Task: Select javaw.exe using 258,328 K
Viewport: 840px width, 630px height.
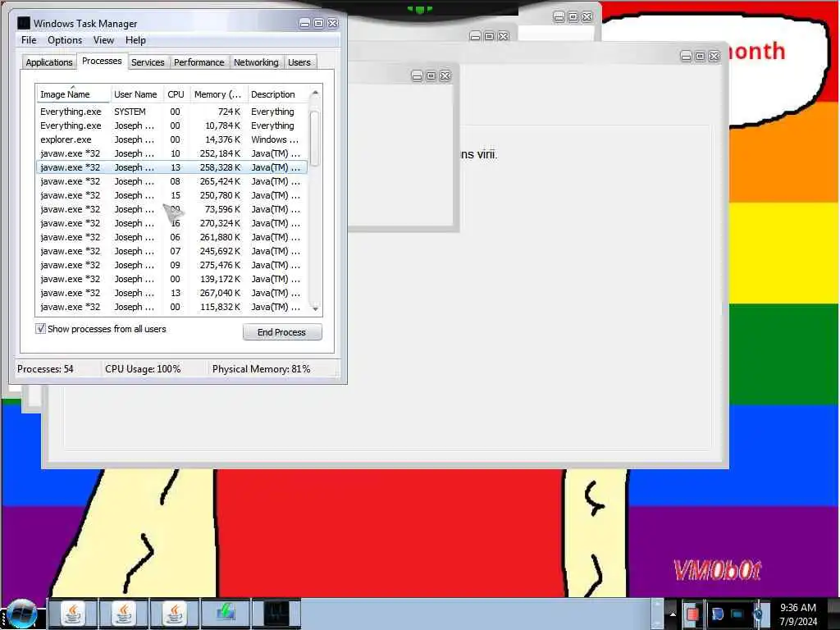Action: (172, 167)
